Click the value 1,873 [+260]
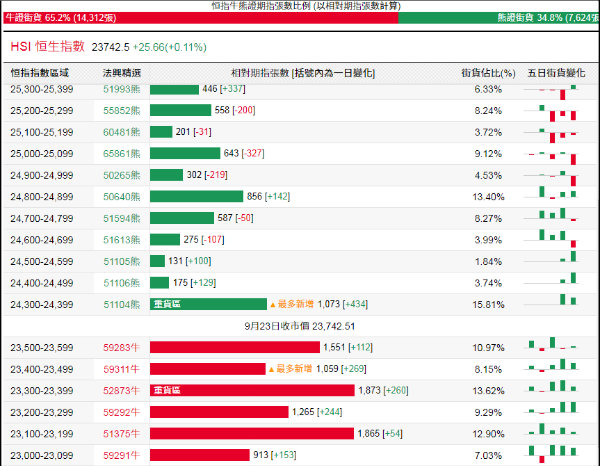This screenshot has width=600, height=466. click(383, 390)
